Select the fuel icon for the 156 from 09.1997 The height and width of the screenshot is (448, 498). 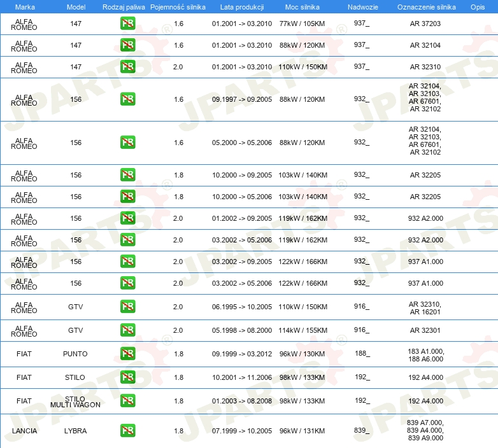click(127, 99)
